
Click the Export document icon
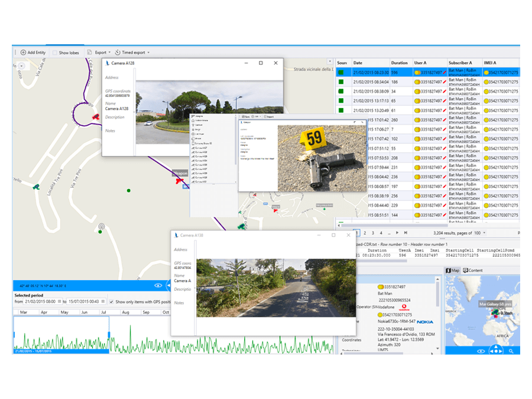[90, 52]
